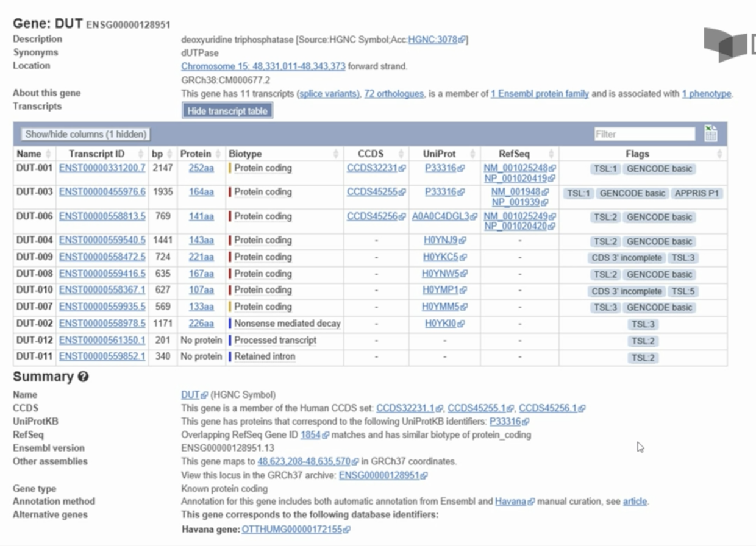Image resolution: width=756 pixels, height=546 pixels.
Task: Open the help icon next to Summary
Action: (x=84, y=377)
